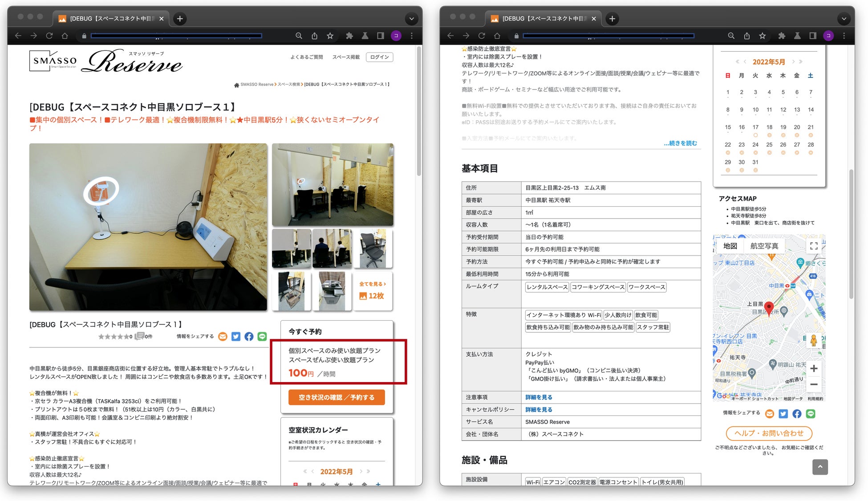Open スペース掲載 in header menu
The width and height of the screenshot is (868, 501).
[x=346, y=57]
